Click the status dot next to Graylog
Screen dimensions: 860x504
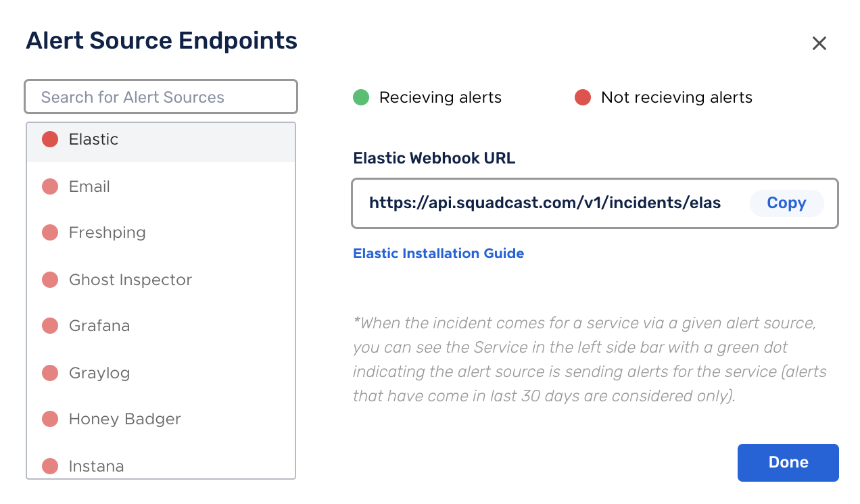point(50,373)
